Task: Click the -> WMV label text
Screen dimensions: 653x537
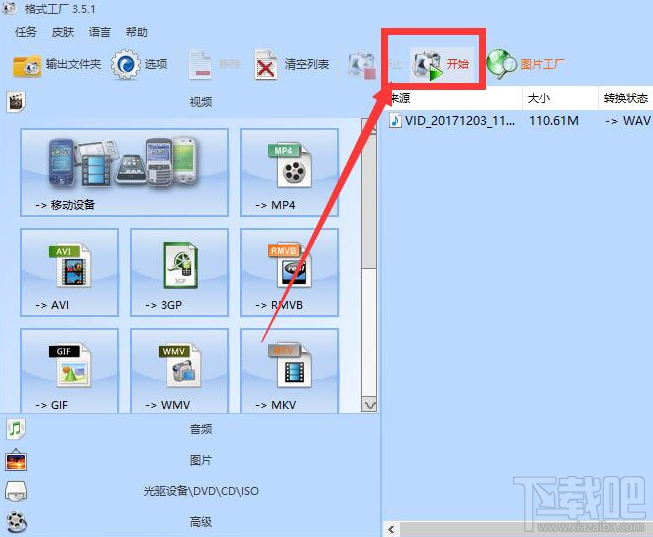Action: [x=168, y=405]
